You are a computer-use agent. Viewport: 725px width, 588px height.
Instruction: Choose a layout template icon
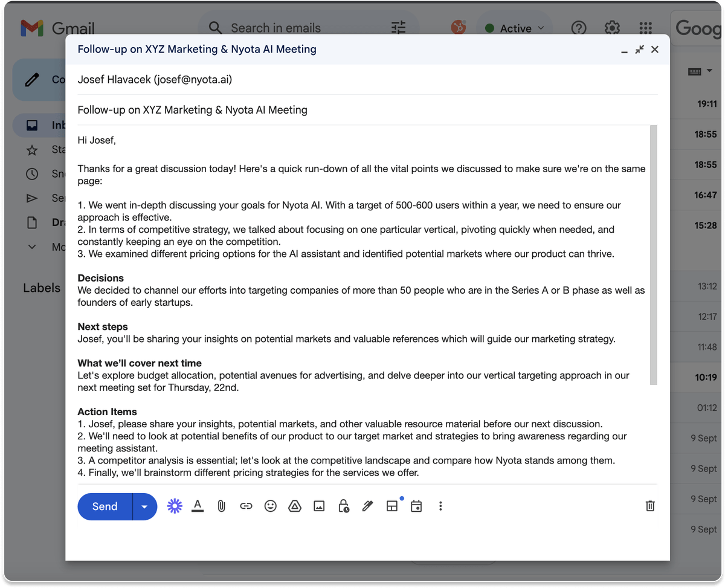click(392, 506)
